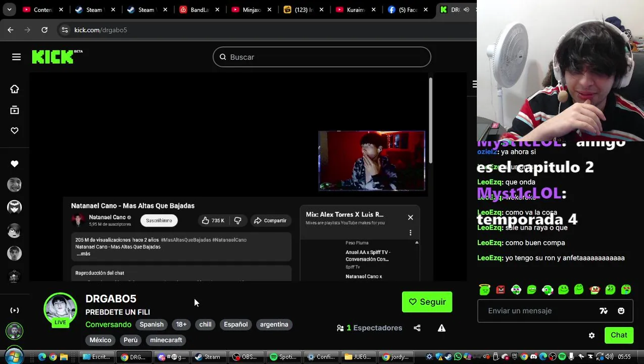
Task: Open Steam from the taskbar
Action: coord(208,357)
